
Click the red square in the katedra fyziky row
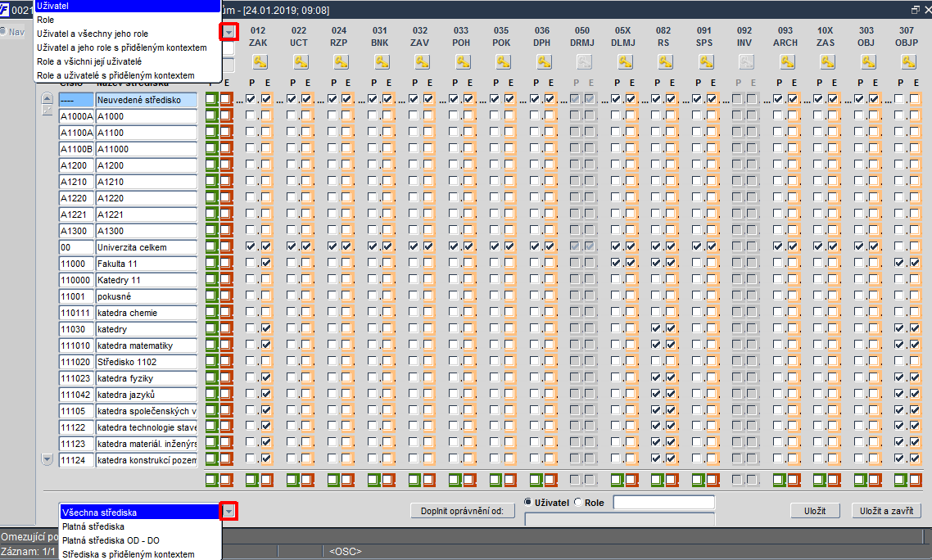click(226, 377)
